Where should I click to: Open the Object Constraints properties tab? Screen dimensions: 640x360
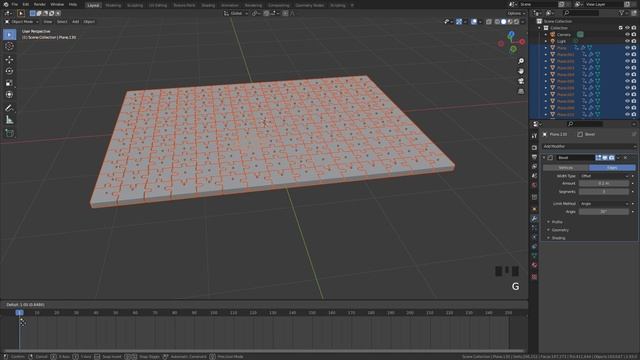pos(534,247)
